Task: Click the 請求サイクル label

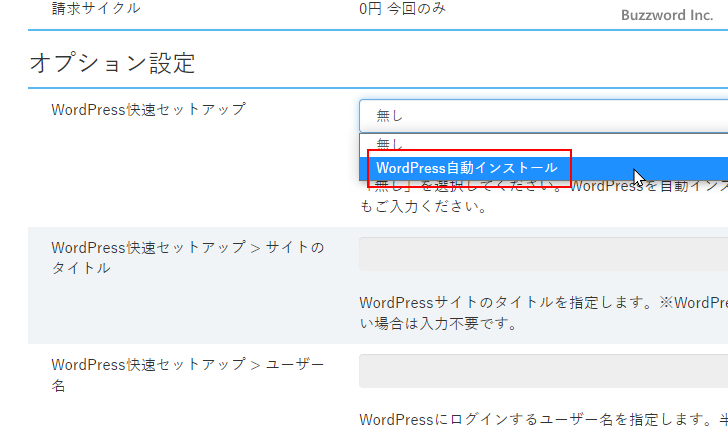Action: 96,8
